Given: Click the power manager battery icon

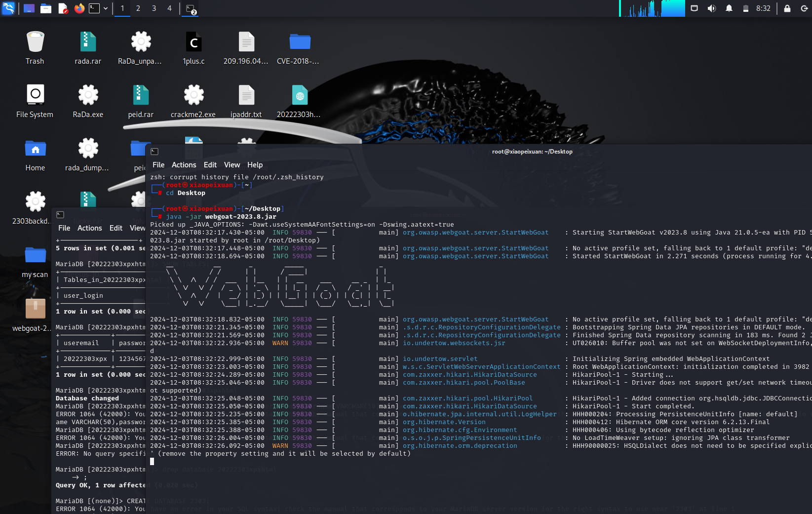Looking at the screenshot, I should 746,8.
